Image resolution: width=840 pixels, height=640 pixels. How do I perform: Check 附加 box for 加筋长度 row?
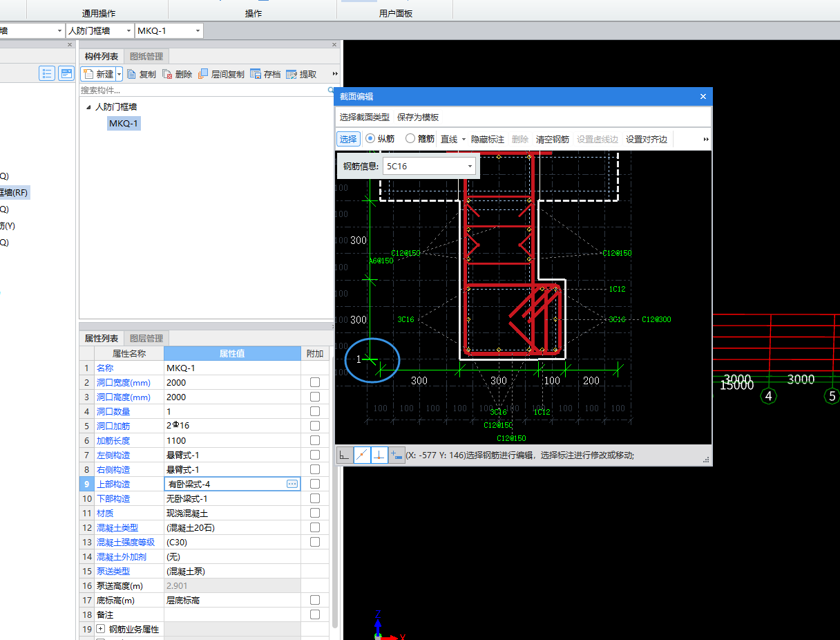[315, 440]
